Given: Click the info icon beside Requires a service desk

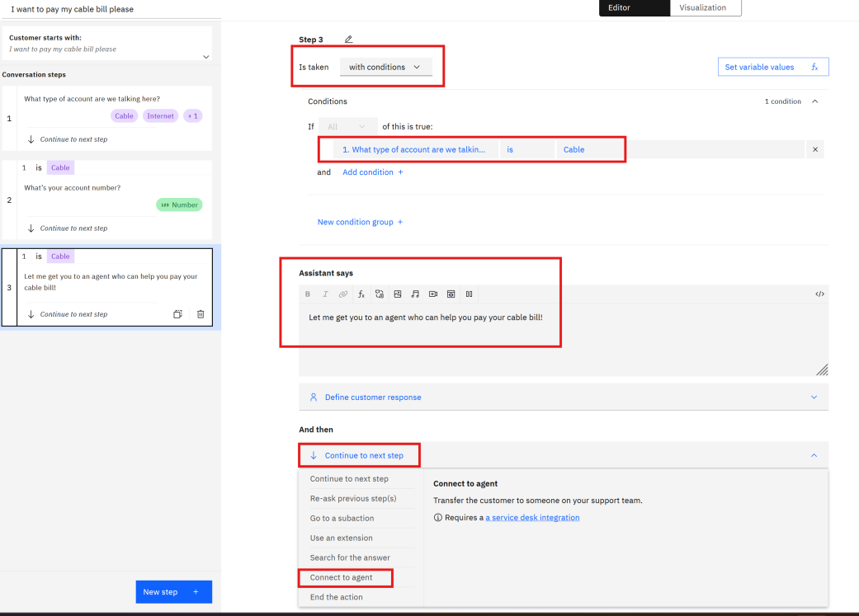Looking at the screenshot, I should [x=437, y=517].
